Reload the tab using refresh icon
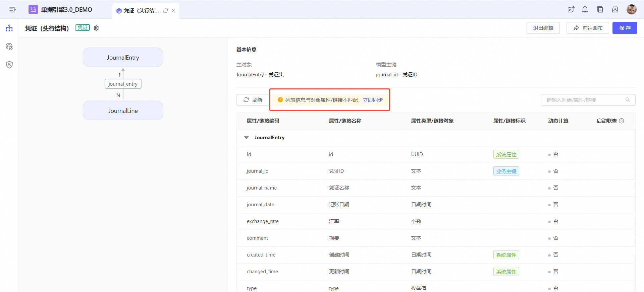This screenshot has height=292, width=644. 165,11
